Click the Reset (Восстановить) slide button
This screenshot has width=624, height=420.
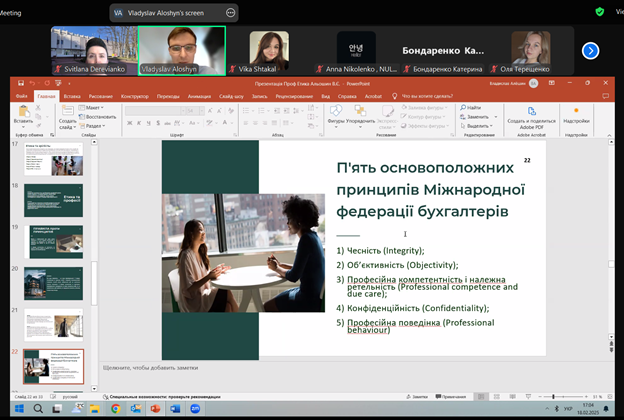97,116
